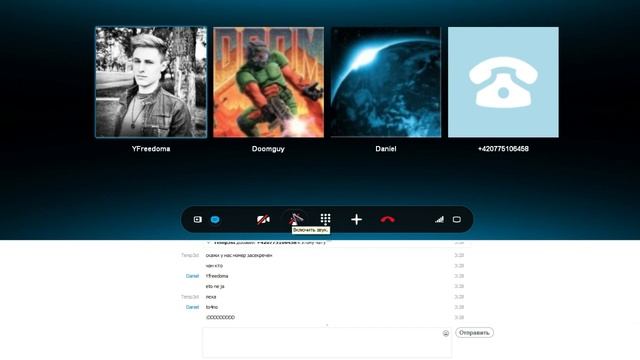Click the 'to4no' message
The width and height of the screenshot is (640, 360).
point(211,307)
